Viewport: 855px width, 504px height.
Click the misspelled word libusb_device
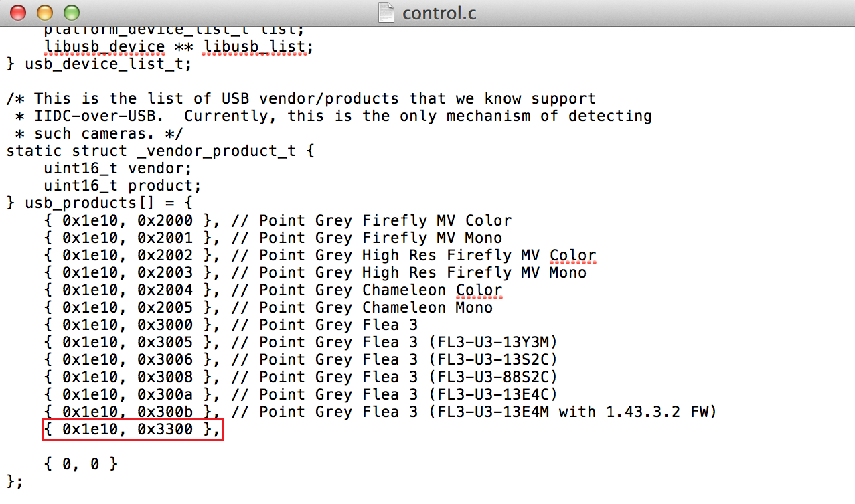(104, 48)
